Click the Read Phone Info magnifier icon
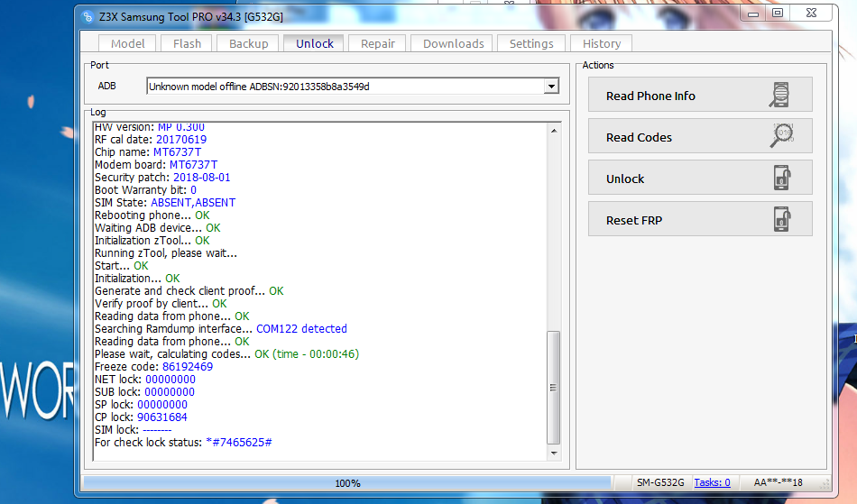The width and height of the screenshot is (857, 504). click(780, 95)
